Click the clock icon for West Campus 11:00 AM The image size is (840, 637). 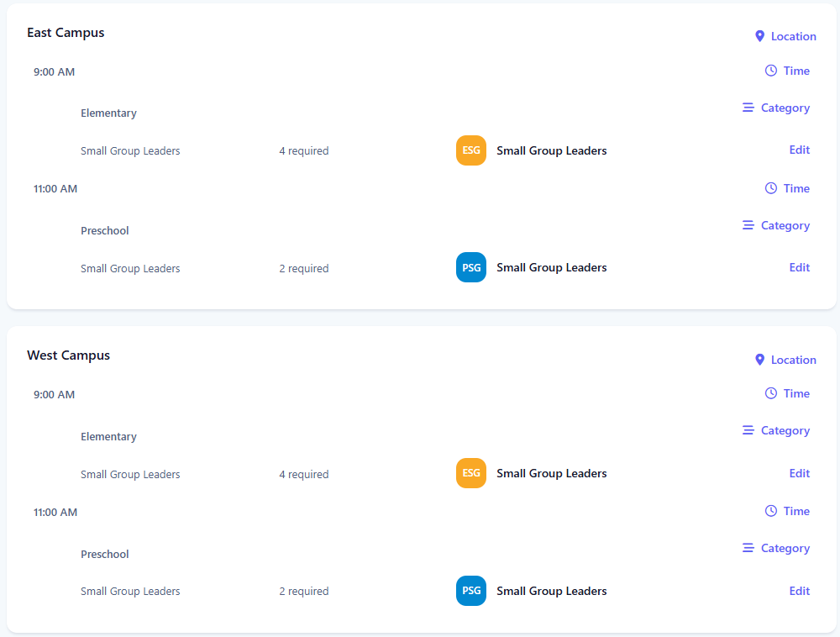point(771,511)
